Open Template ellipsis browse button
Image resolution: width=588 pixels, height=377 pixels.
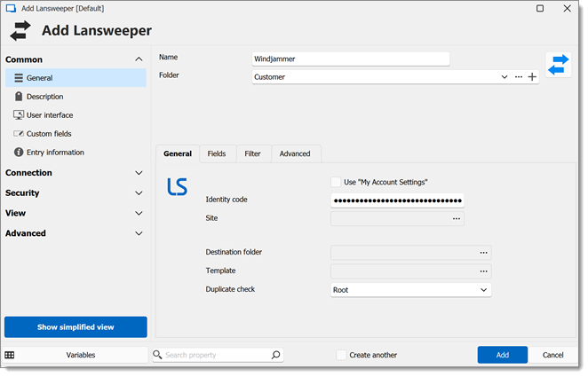click(484, 271)
